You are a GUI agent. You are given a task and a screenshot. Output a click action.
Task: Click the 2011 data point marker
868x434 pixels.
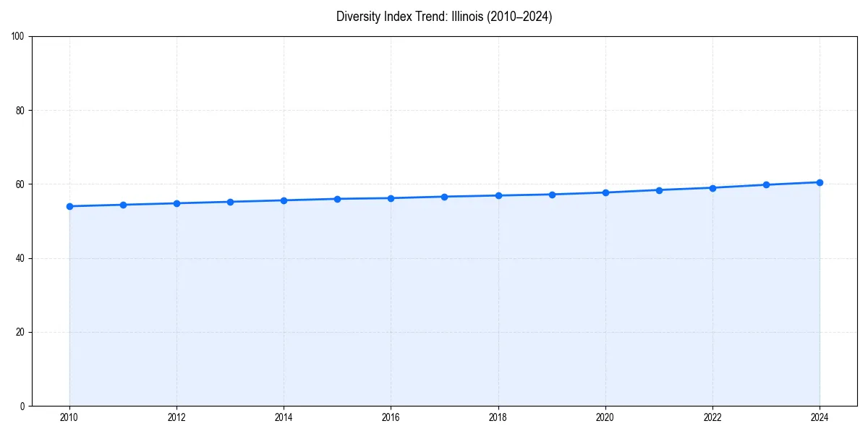123,204
